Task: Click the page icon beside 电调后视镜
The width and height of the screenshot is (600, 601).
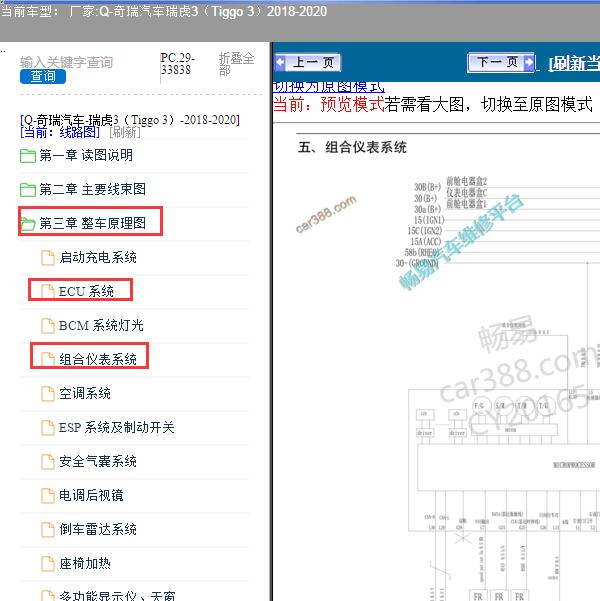Action: pos(48,496)
